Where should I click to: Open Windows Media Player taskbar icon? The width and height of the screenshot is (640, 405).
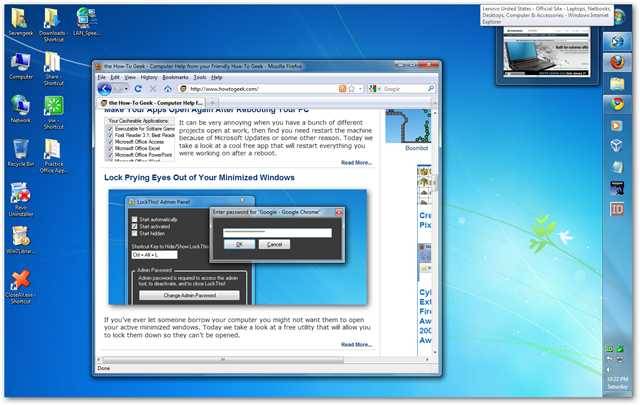tap(616, 125)
